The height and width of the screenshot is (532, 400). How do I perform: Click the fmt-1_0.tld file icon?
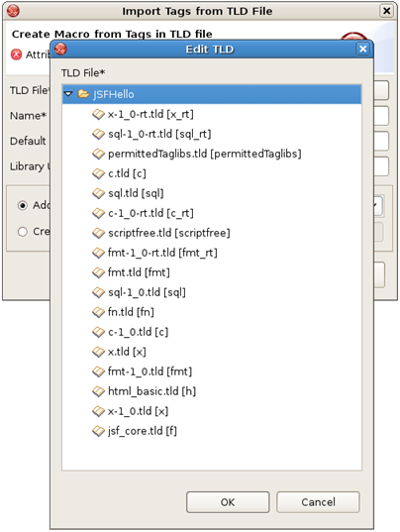[x=98, y=372]
